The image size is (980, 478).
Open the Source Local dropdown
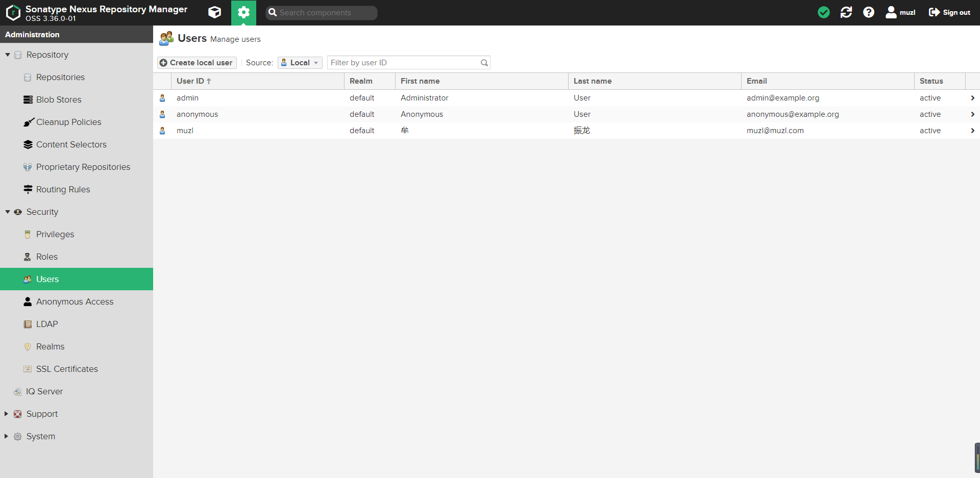coord(300,63)
